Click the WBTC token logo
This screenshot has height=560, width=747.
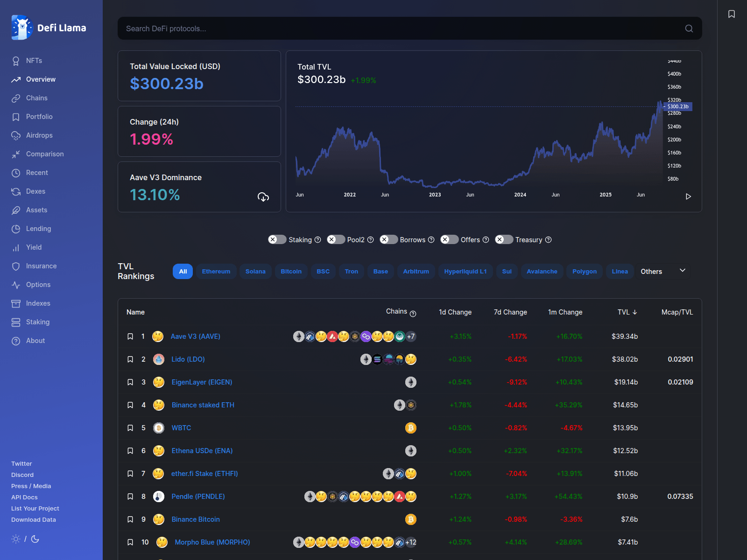[159, 428]
